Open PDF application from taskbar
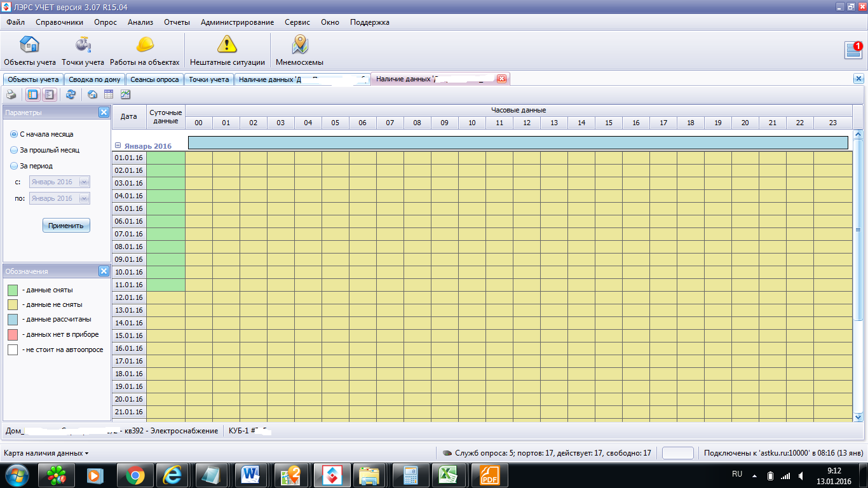The height and width of the screenshot is (488, 868). pyautogui.click(x=489, y=475)
